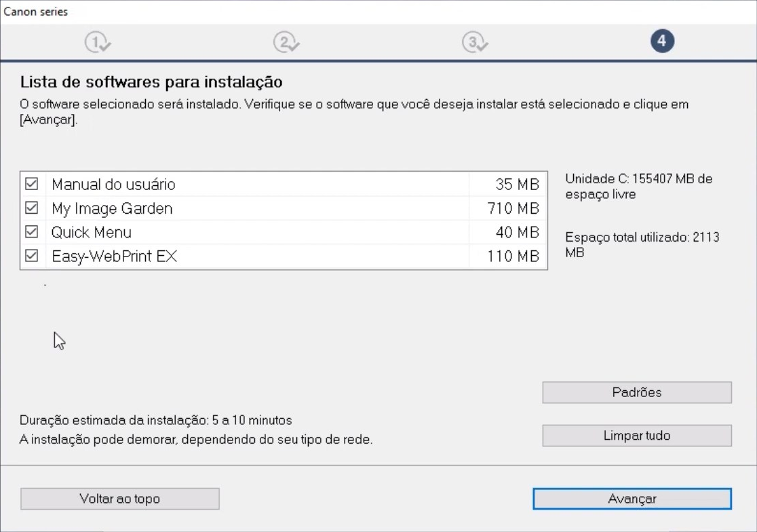Uncheck the My Image Garden checkbox

32,208
